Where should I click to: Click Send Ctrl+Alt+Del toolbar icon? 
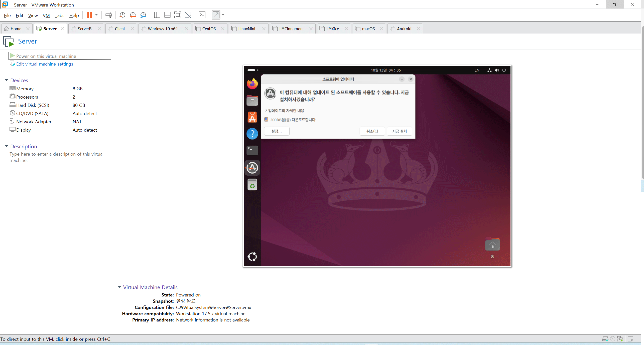point(108,15)
